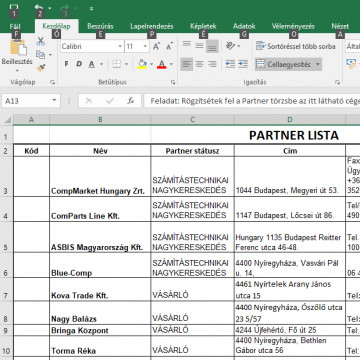Apply yellow fill color bucket
This screenshot has height=360, width=360.
point(142,64)
